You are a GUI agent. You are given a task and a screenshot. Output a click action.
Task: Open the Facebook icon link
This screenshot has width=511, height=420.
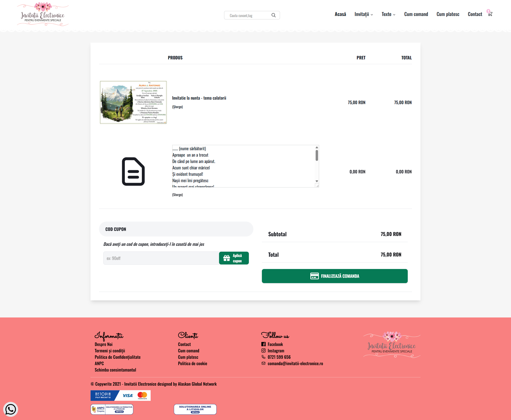click(263, 344)
